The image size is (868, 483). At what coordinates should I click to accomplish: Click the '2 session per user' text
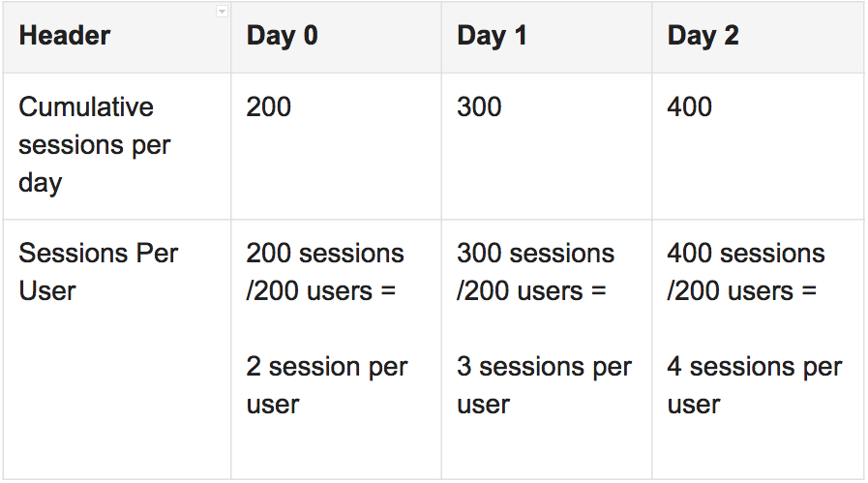(327, 385)
